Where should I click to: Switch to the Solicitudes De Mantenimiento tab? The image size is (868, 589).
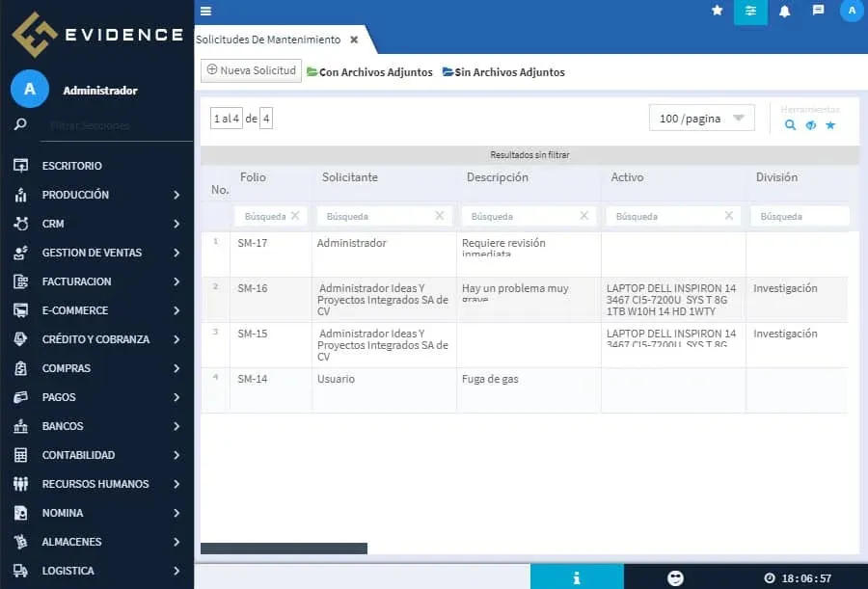[x=270, y=40]
